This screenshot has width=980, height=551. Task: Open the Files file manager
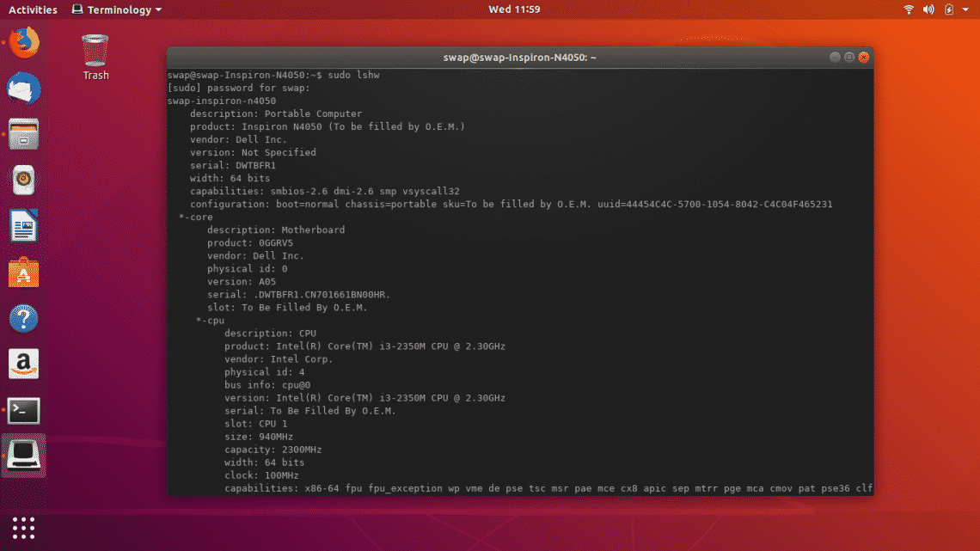pos(23,133)
